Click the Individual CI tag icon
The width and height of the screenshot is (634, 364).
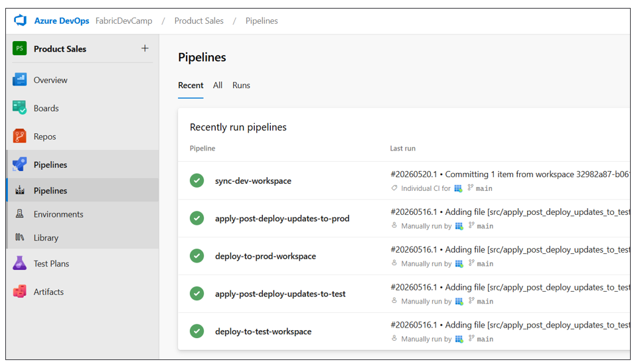pos(394,188)
